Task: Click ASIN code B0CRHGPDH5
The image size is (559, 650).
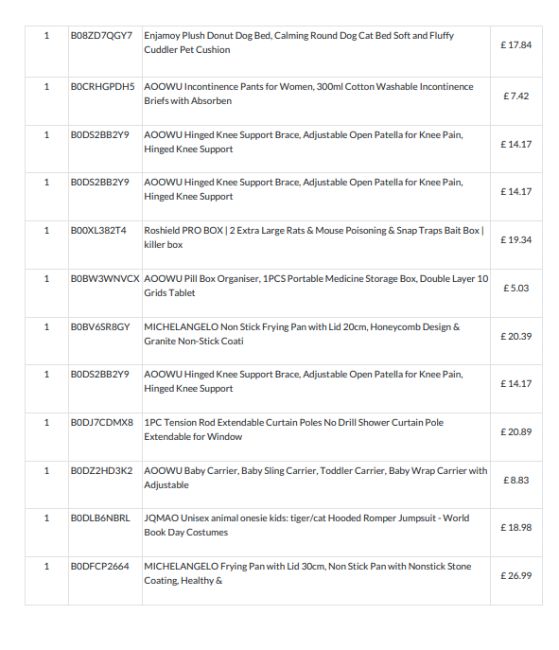Action: click(x=102, y=87)
